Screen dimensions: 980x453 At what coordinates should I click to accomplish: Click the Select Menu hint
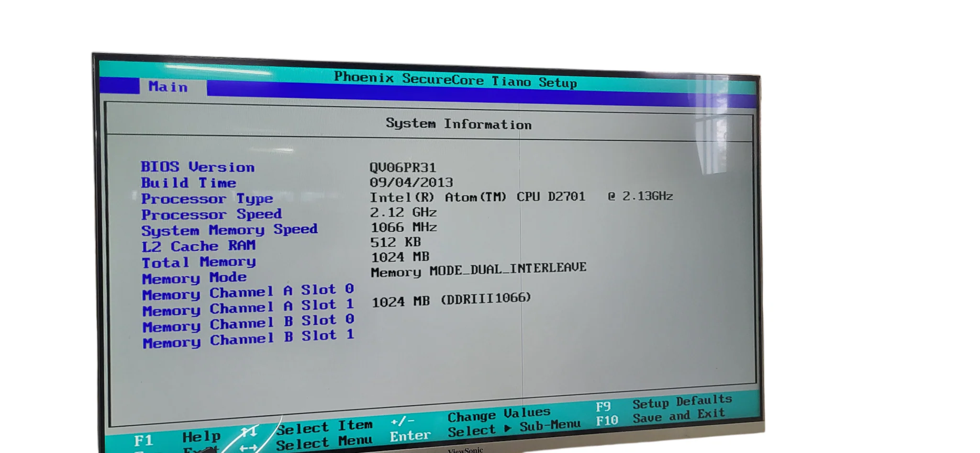pyautogui.click(x=324, y=442)
